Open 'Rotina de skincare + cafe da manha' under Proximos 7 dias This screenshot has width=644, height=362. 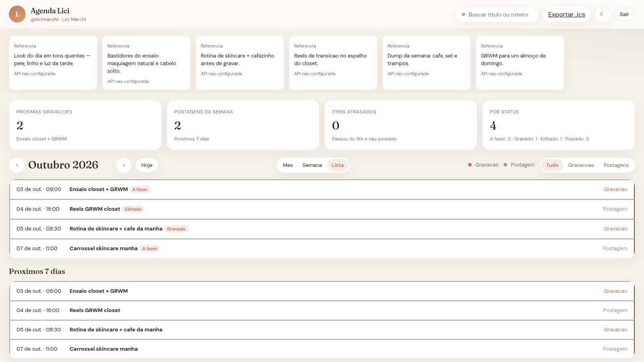click(x=322, y=330)
